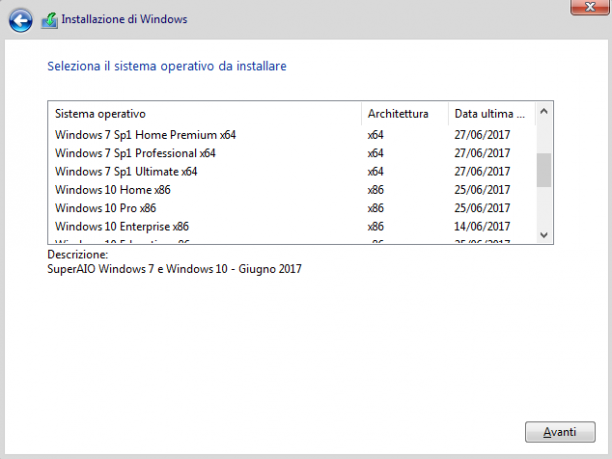Click the Windows setup icon in title bar
Image resolution: width=612 pixels, height=459 pixels.
50,20
